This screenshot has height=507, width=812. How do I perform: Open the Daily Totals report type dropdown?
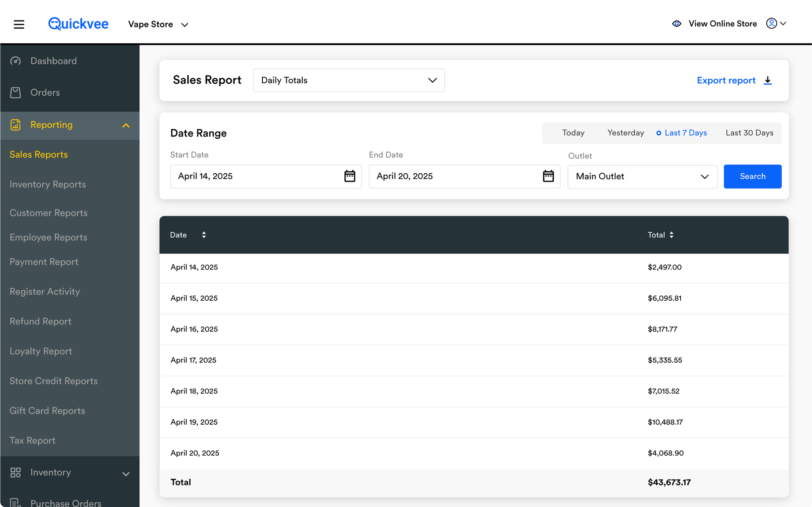[349, 80]
